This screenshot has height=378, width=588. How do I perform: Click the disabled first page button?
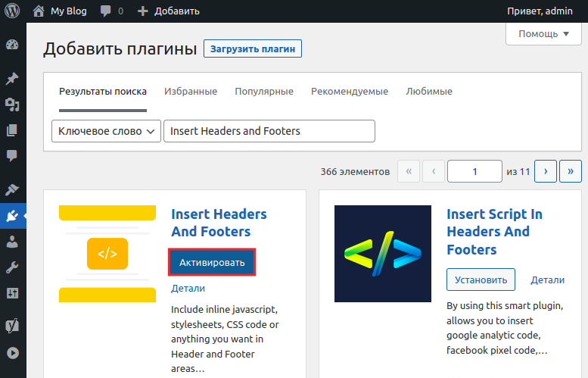(x=409, y=171)
